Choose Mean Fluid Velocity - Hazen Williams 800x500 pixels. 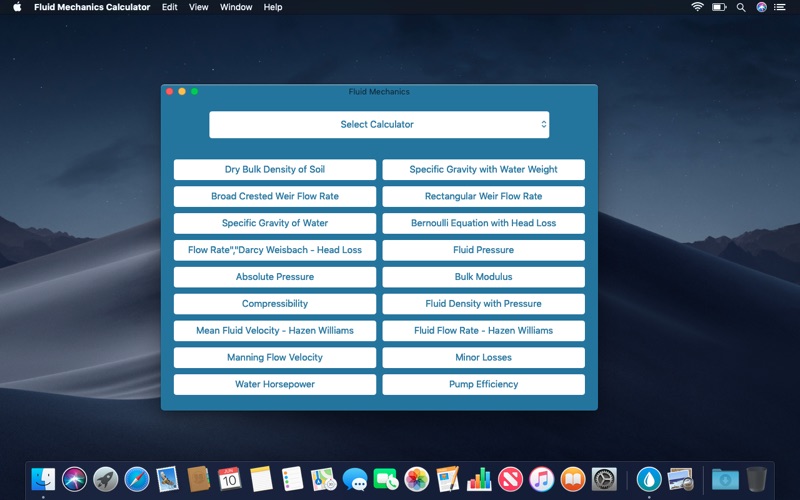pyautogui.click(x=274, y=331)
